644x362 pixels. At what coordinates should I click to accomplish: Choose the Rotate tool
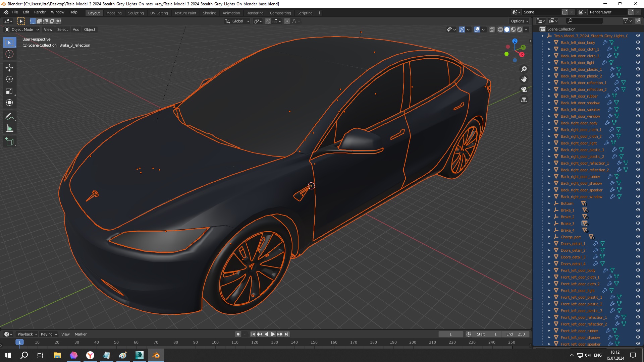click(9, 79)
